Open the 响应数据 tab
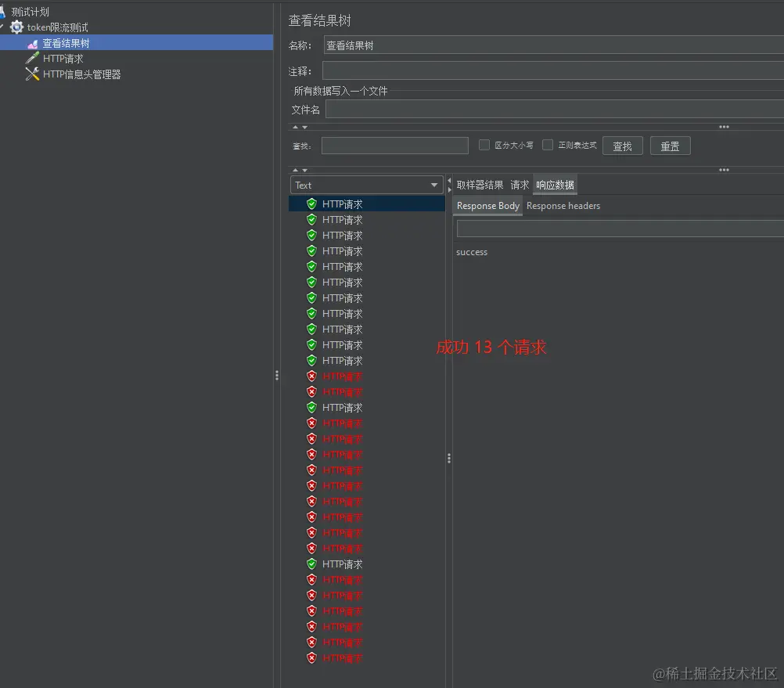The height and width of the screenshot is (688, 784). click(x=555, y=185)
